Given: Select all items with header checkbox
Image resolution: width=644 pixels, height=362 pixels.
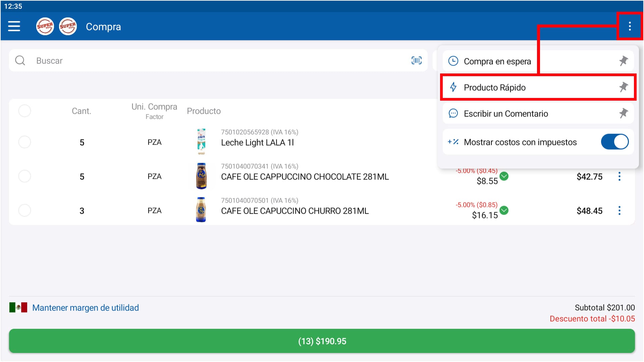Looking at the screenshot, I should (24, 111).
